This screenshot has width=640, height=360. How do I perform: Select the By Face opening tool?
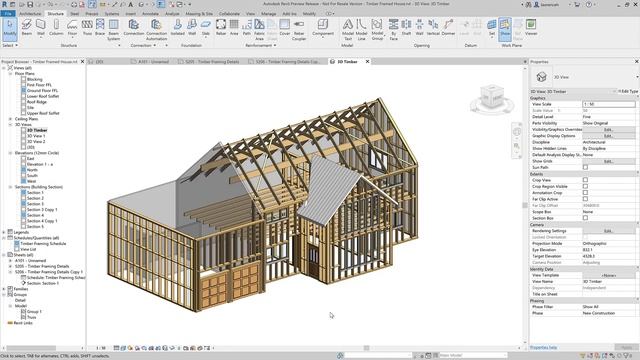[x=393, y=29]
